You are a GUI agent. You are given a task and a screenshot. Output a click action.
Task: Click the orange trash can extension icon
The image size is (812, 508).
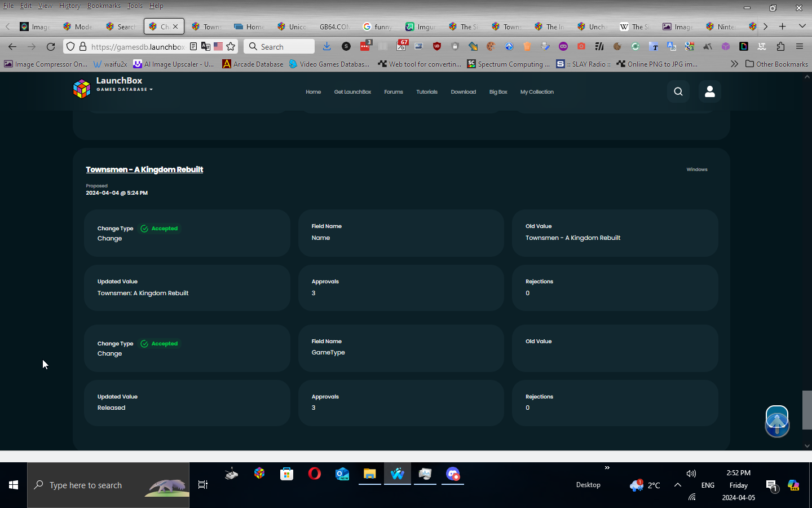click(527, 47)
